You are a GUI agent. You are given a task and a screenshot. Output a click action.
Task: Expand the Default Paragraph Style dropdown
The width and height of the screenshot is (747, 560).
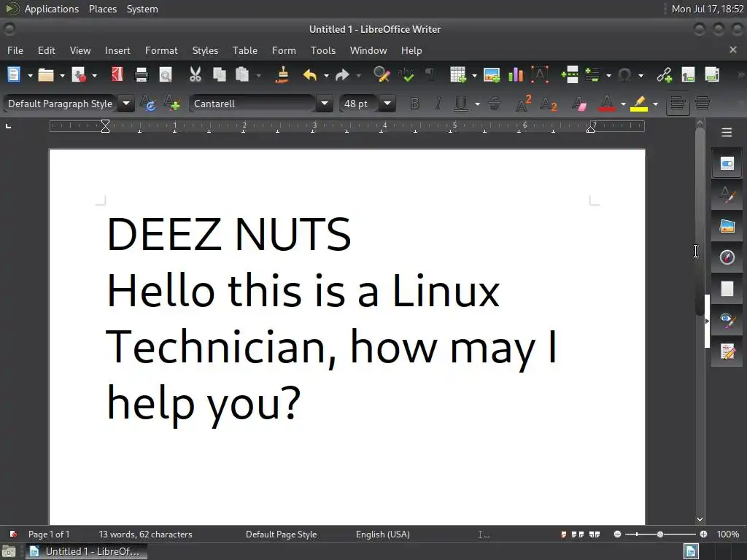pyautogui.click(x=126, y=104)
